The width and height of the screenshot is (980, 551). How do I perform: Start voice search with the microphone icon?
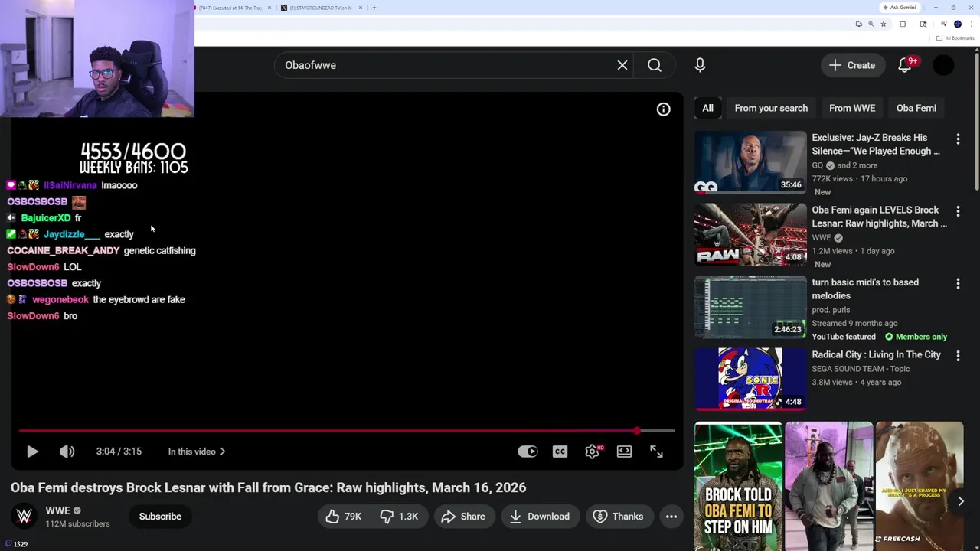coord(700,65)
